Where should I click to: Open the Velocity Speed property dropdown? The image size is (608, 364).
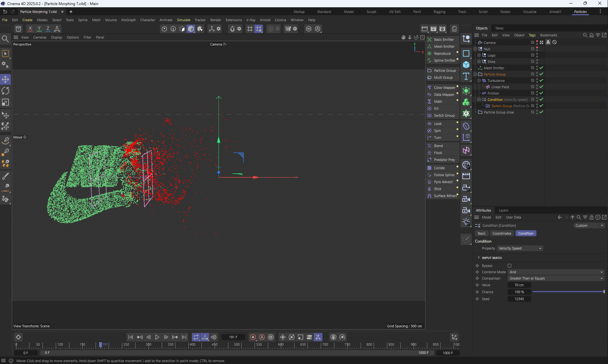click(x=520, y=248)
